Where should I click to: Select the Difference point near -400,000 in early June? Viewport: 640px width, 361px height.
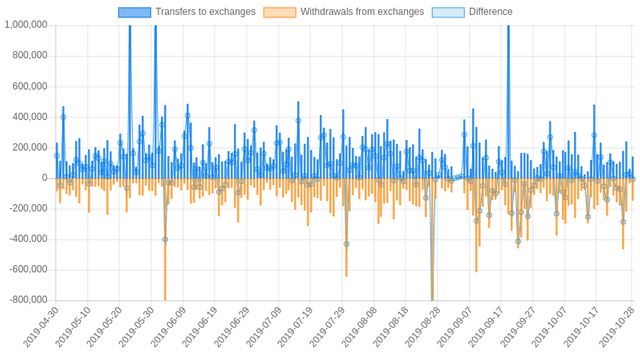pos(165,239)
